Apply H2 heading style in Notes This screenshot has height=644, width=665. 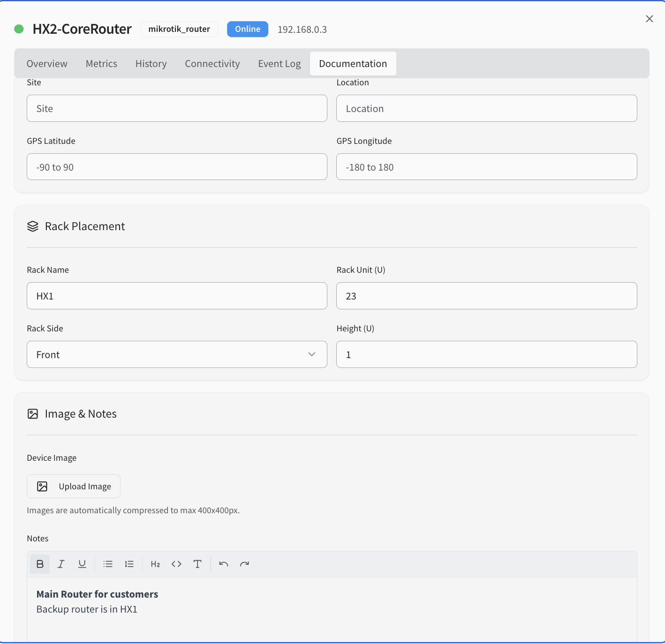pos(155,564)
